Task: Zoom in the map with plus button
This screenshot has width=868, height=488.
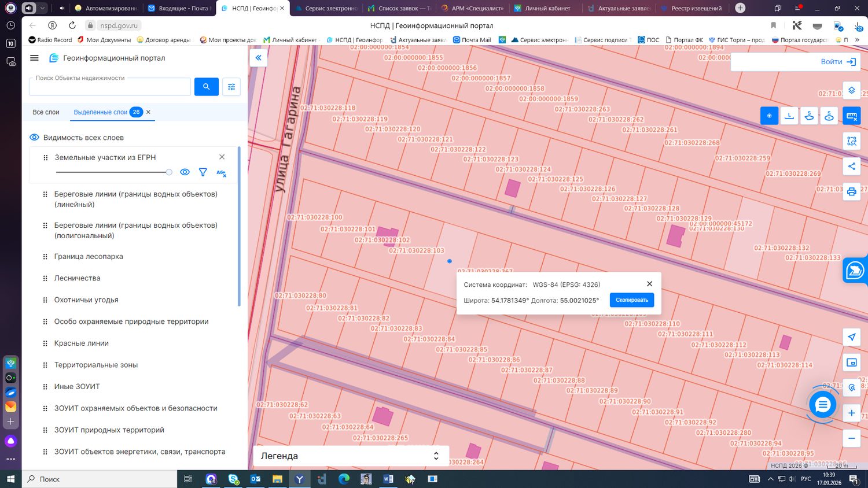Action: 851,413
